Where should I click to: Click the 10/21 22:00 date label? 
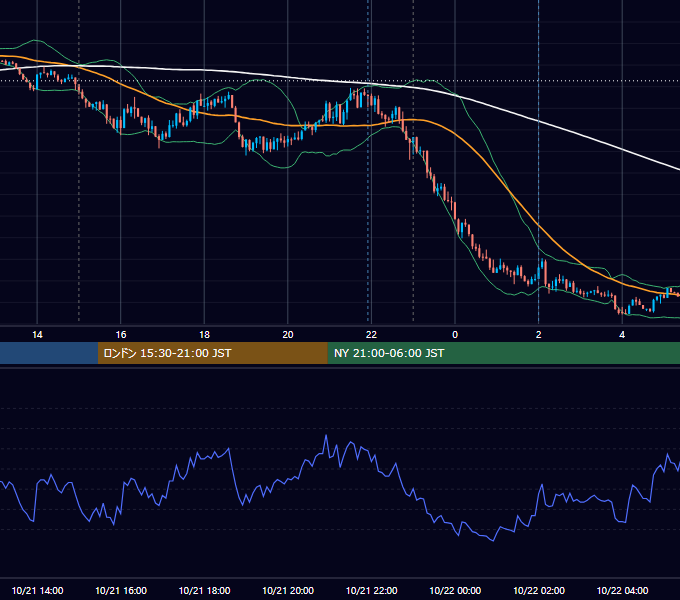pyautogui.click(x=371, y=590)
